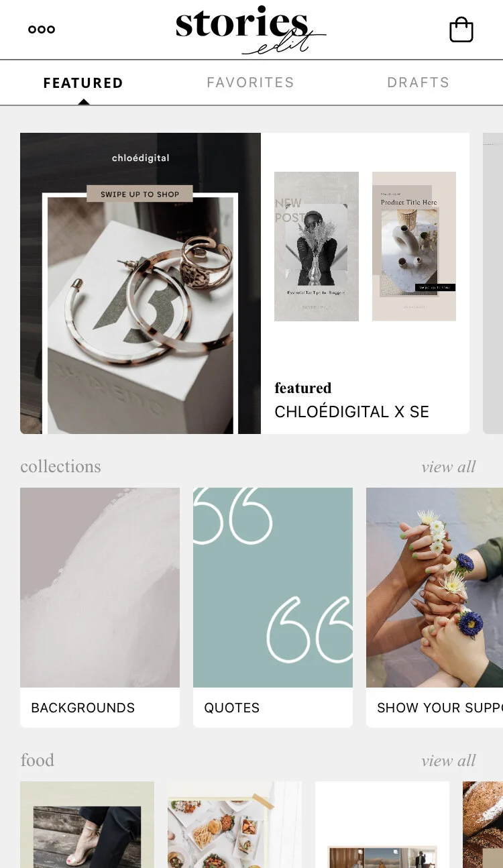Select the Product Title Here template

click(x=414, y=246)
